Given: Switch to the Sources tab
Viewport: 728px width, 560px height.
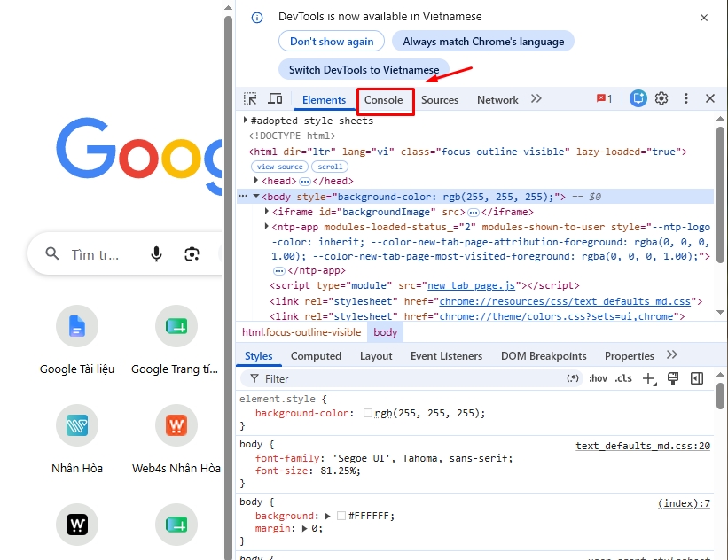Looking at the screenshot, I should [440, 100].
